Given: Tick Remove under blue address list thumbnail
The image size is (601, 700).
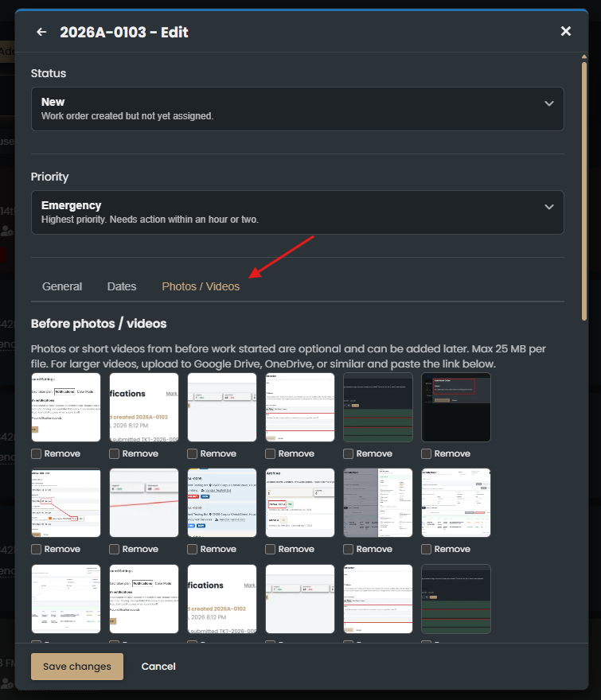Looking at the screenshot, I should click(192, 550).
